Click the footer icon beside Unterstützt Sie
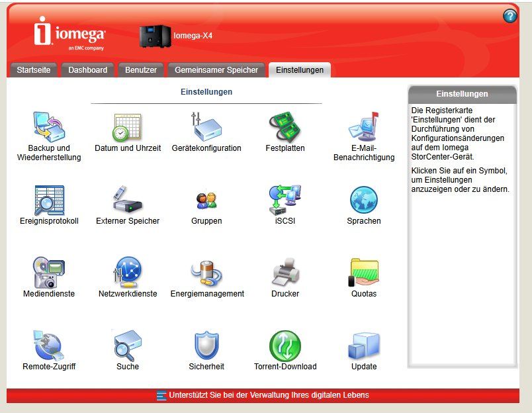This screenshot has width=532, height=413. coord(161,395)
